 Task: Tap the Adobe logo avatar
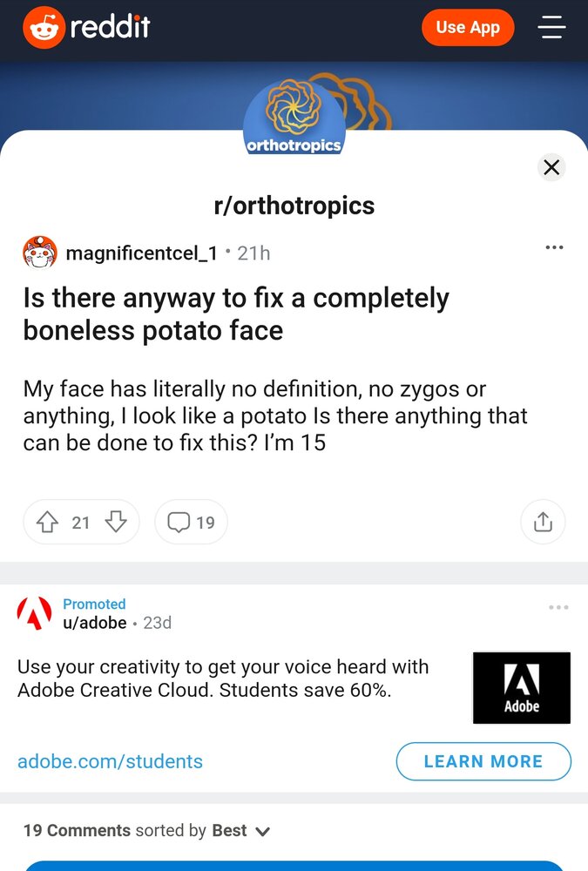(x=35, y=613)
